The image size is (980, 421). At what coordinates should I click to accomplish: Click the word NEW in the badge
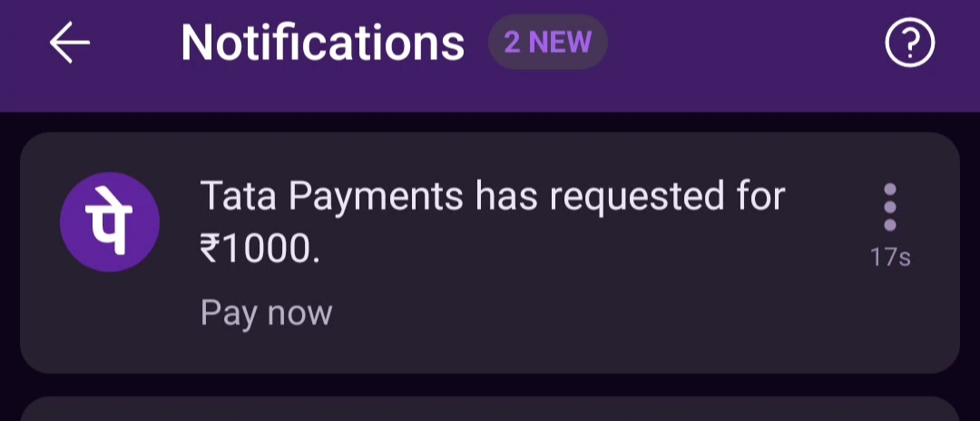pos(560,43)
